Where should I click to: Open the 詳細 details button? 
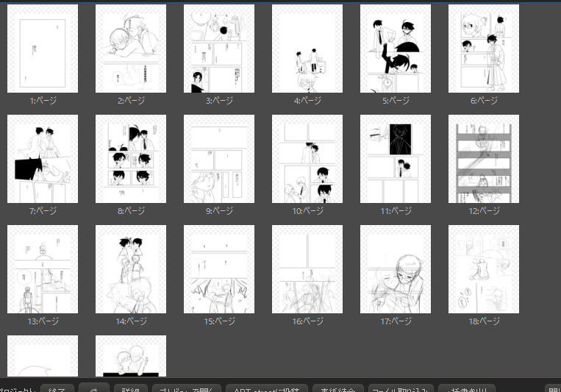(x=131, y=388)
